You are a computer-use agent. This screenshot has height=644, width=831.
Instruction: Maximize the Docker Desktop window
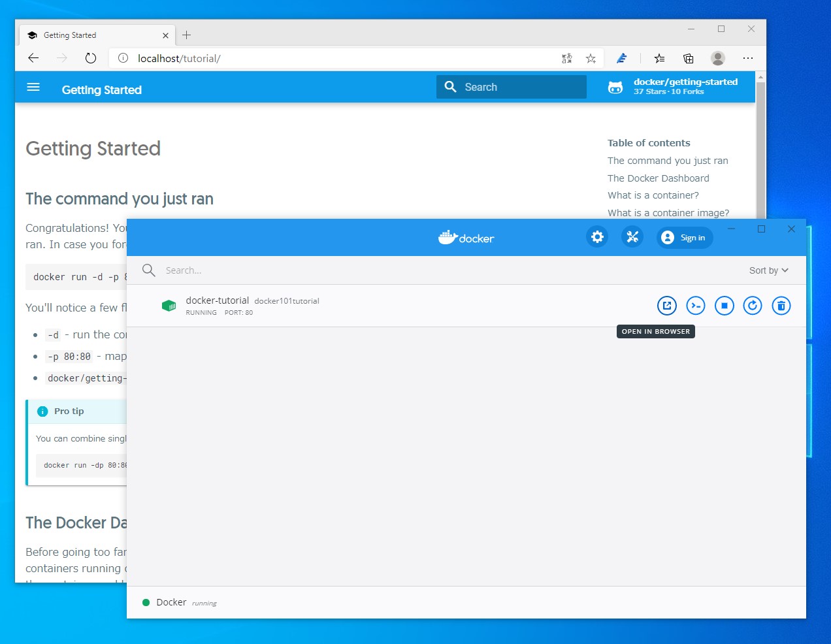tap(761, 229)
